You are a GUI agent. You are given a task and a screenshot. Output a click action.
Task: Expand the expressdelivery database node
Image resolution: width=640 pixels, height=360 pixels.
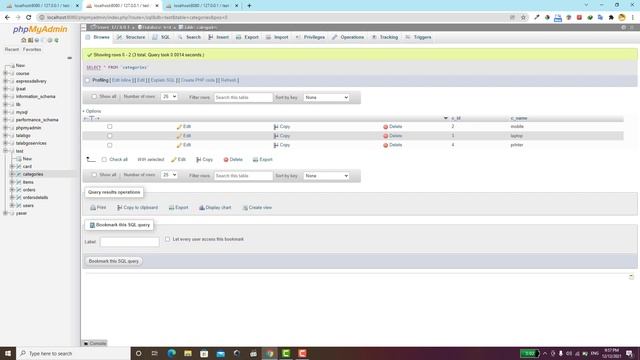(x=6, y=81)
